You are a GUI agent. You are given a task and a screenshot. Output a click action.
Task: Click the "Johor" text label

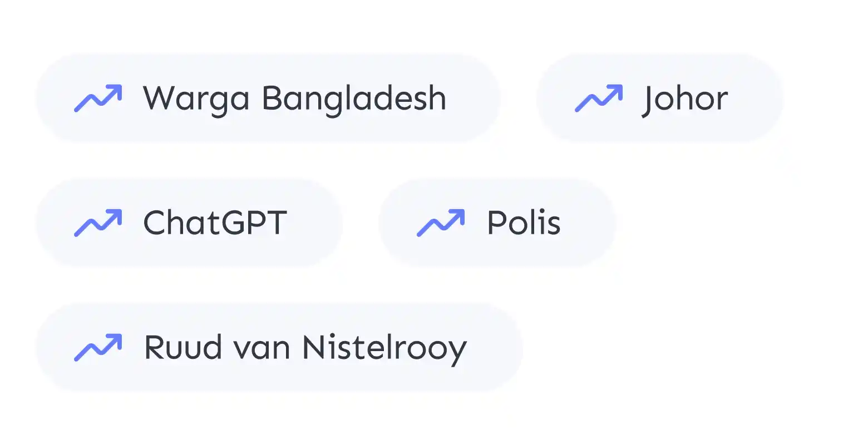tap(684, 100)
